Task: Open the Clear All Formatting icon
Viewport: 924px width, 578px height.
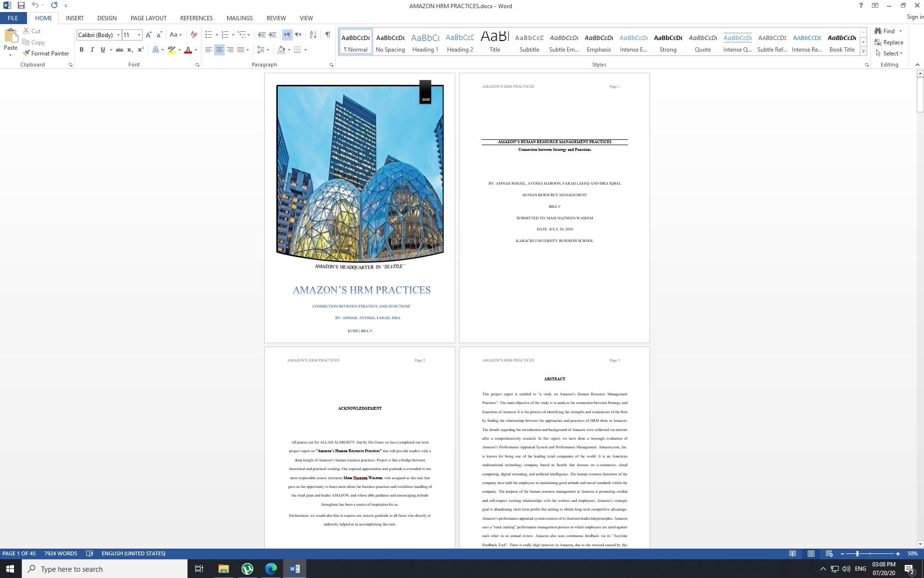Action: pyautogui.click(x=194, y=35)
